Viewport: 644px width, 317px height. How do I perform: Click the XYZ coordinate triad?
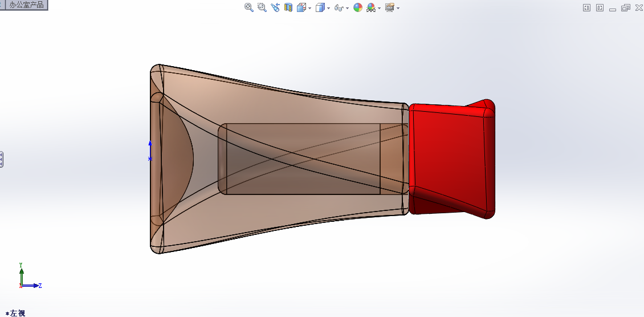pyautogui.click(x=30, y=276)
